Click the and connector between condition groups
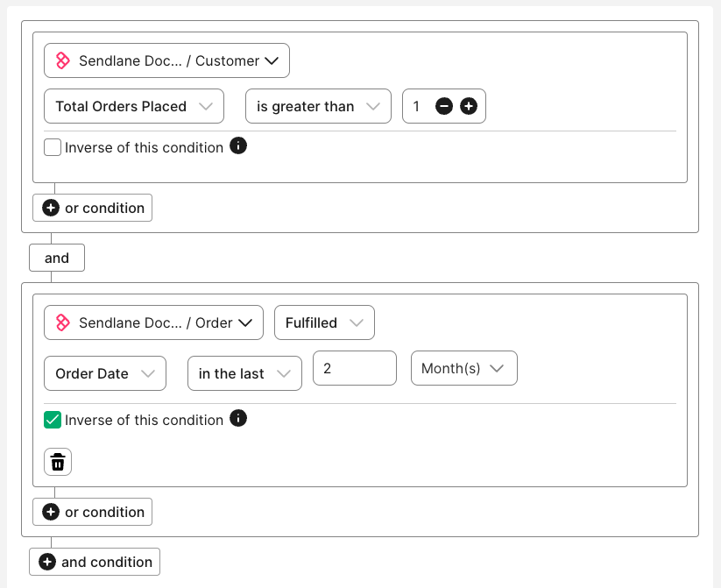Viewport: 721px width, 588px height. tap(57, 258)
